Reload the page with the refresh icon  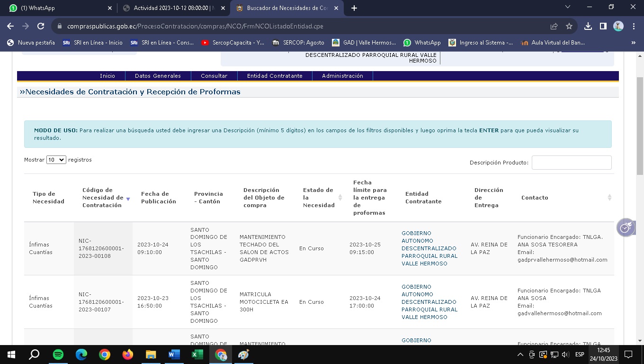click(41, 26)
